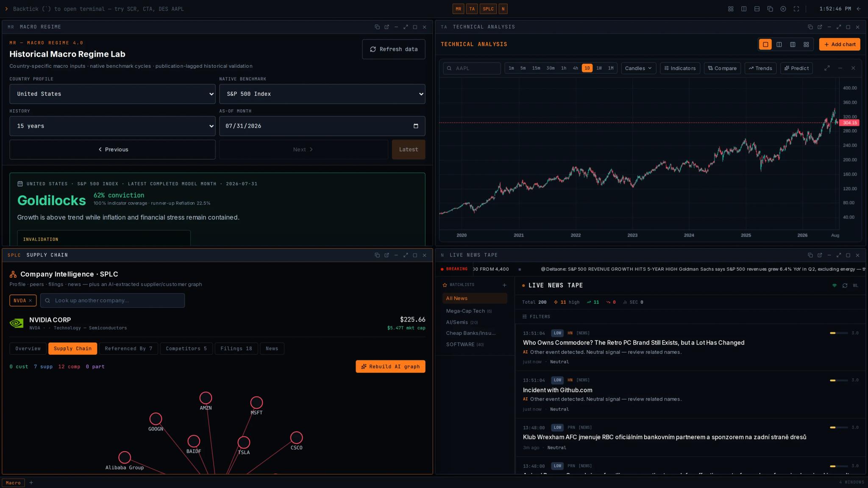The height and width of the screenshot is (488, 868).
Task: Switch to the MR window tab
Action: click(458, 9)
